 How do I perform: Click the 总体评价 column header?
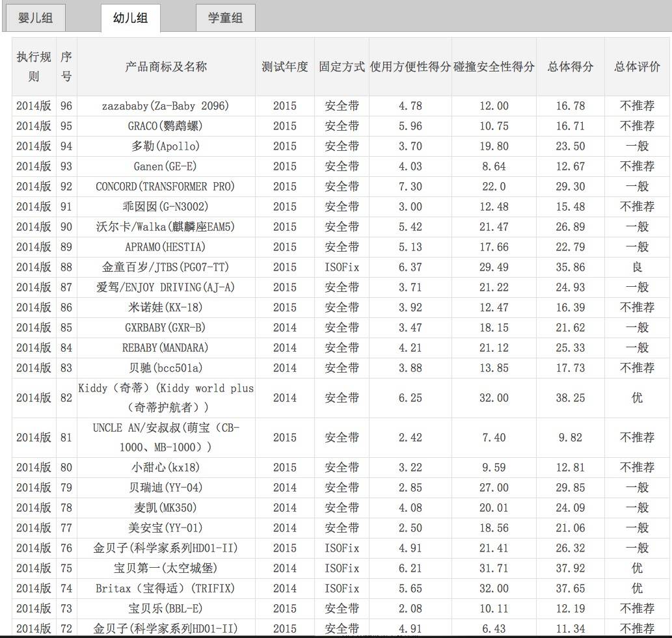pyautogui.click(x=637, y=67)
